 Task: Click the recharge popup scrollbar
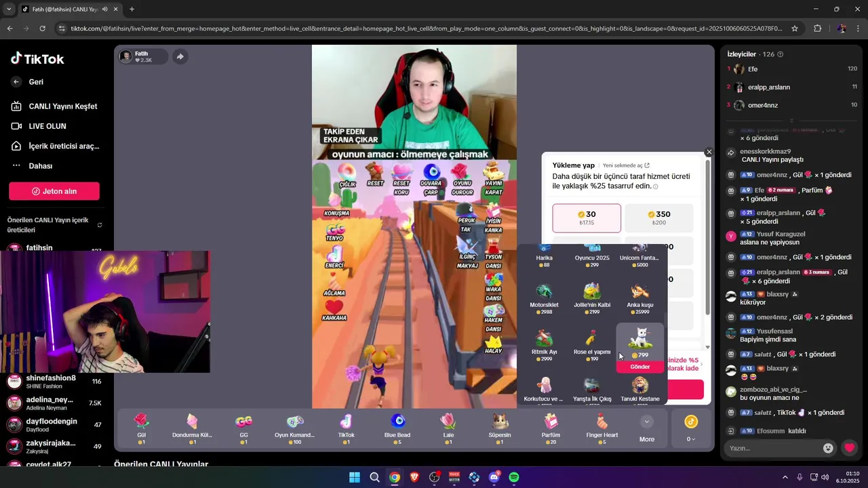point(708,237)
